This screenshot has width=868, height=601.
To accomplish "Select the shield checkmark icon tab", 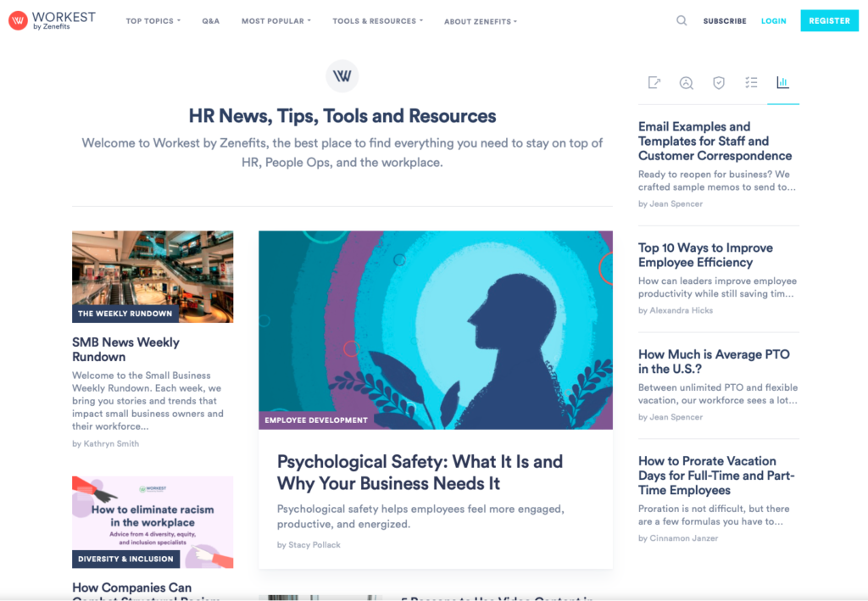I will 719,82.
